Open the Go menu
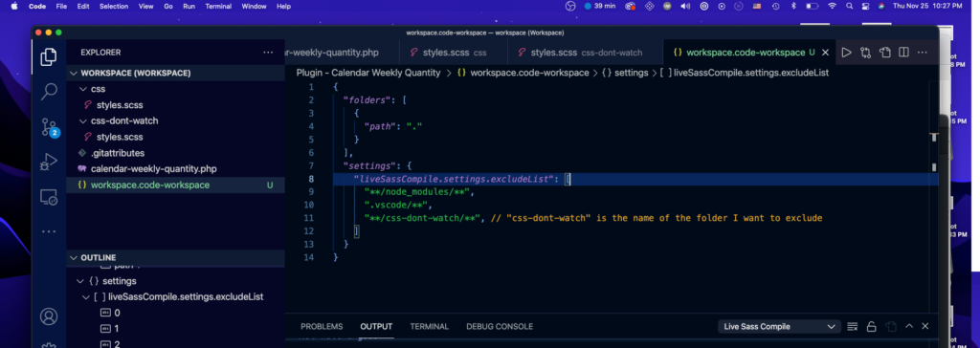Screen dimensions: 980x348 (168, 7)
